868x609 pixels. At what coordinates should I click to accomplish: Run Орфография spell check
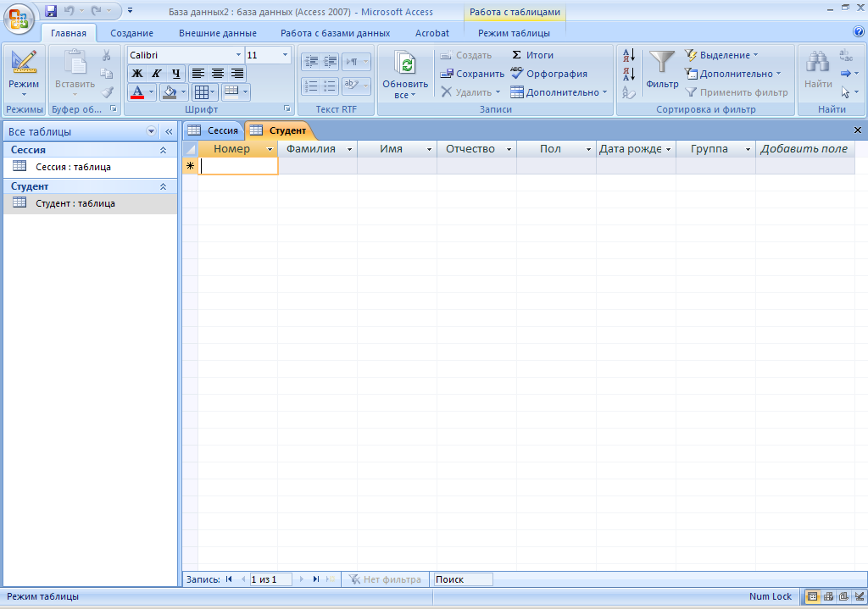[x=548, y=74]
